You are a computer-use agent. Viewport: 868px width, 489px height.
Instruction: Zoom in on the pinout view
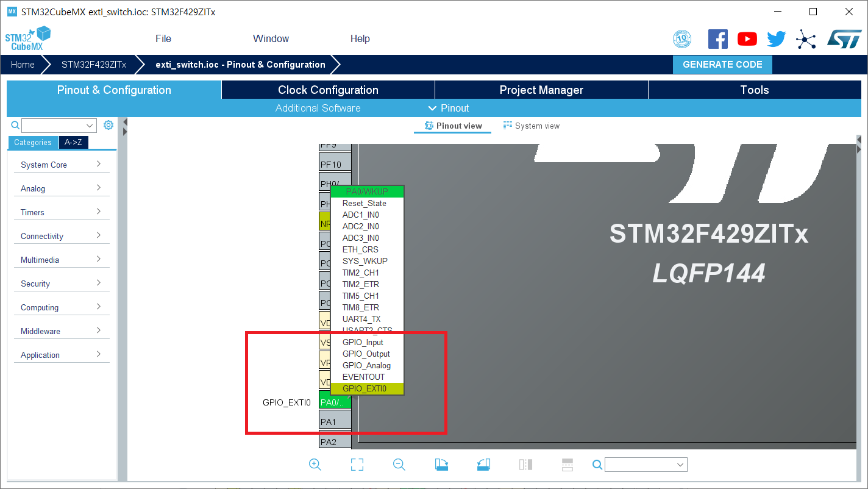click(315, 465)
